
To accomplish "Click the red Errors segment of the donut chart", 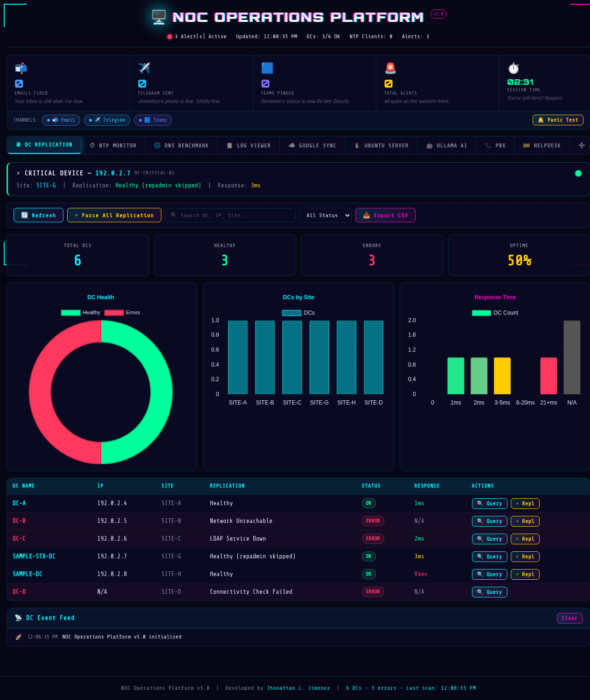I will pyautogui.click(x=40, y=391).
